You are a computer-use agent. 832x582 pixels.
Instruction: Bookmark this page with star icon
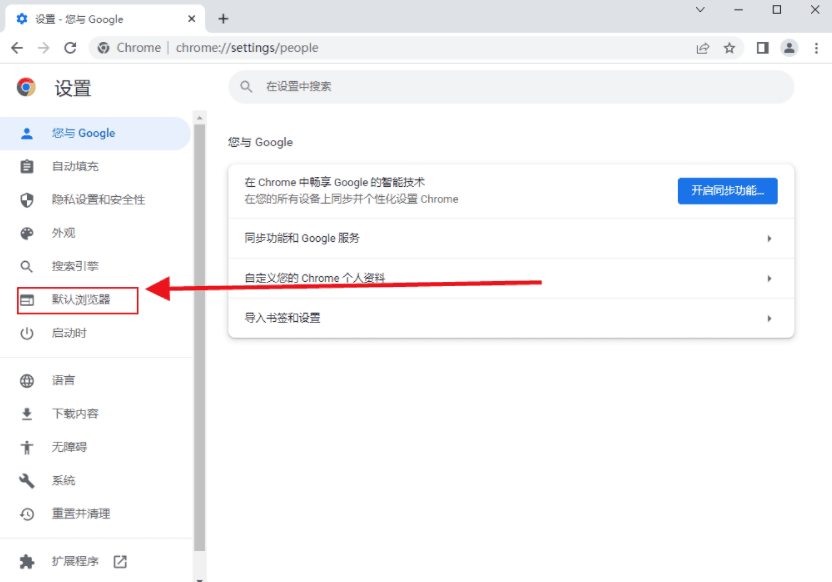coord(730,48)
